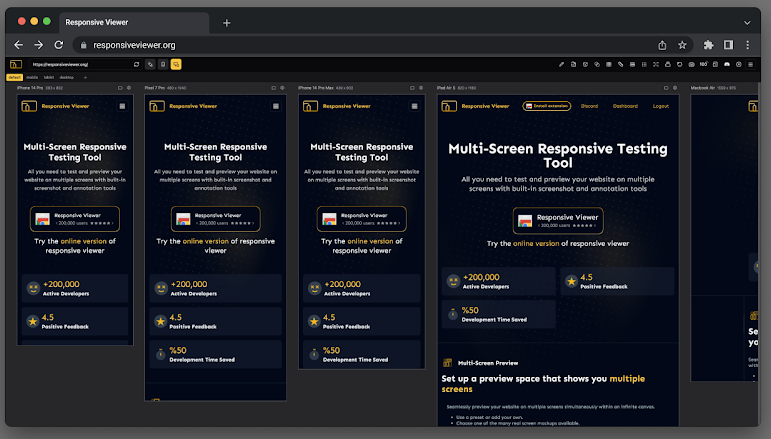Toggle Chrome side panel icon
Image resolution: width=771 pixels, height=439 pixels.
pyautogui.click(x=728, y=45)
